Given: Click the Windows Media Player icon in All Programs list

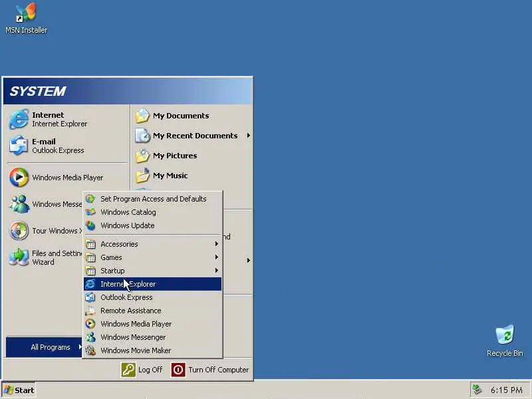Looking at the screenshot, I should click(x=90, y=324).
